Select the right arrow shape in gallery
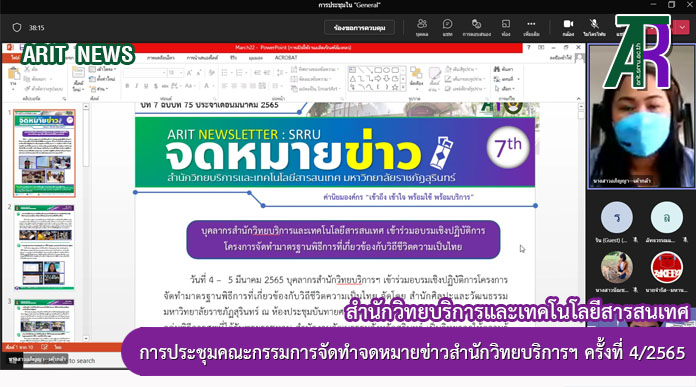Viewport: 696px width, 387px height. pyautogui.click(x=378, y=79)
